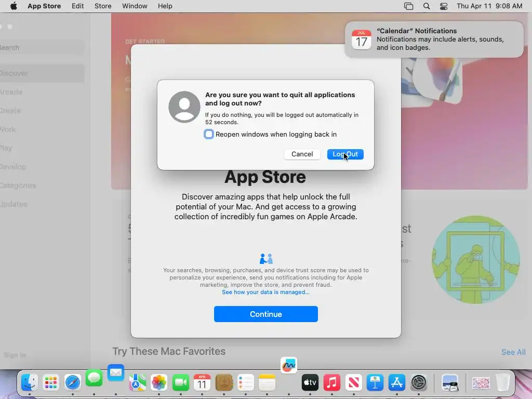532x399 pixels.
Task: Open Control Center in menu bar
Action: [444, 6]
